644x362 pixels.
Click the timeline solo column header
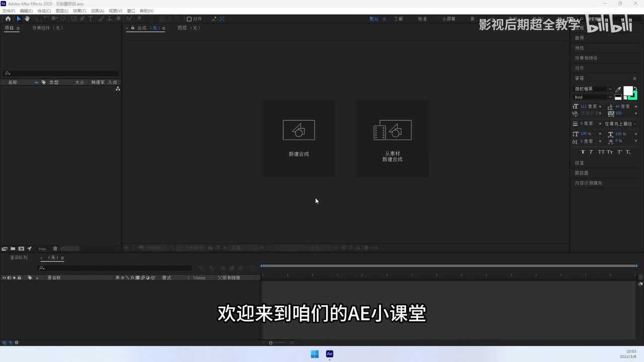[x=14, y=278]
